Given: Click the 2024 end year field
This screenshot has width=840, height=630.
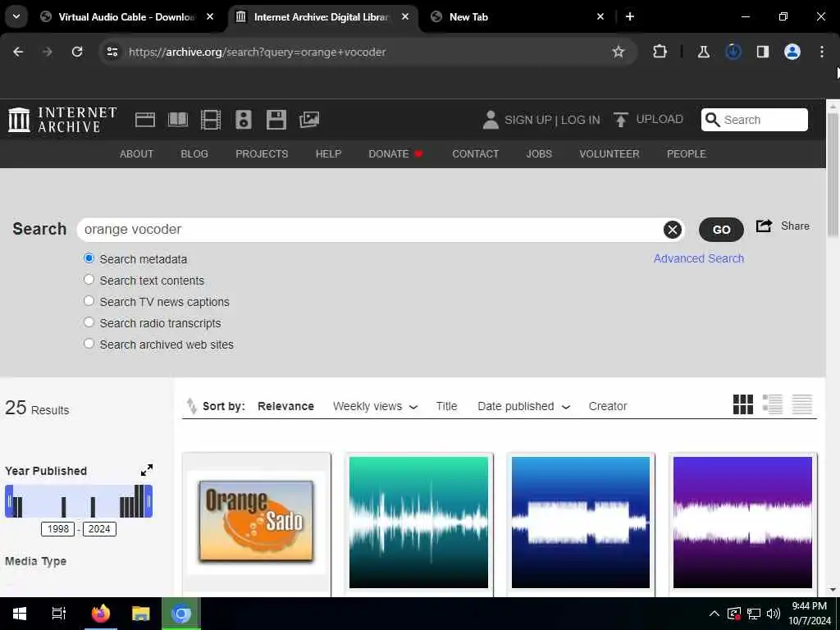Looking at the screenshot, I should (x=99, y=529).
